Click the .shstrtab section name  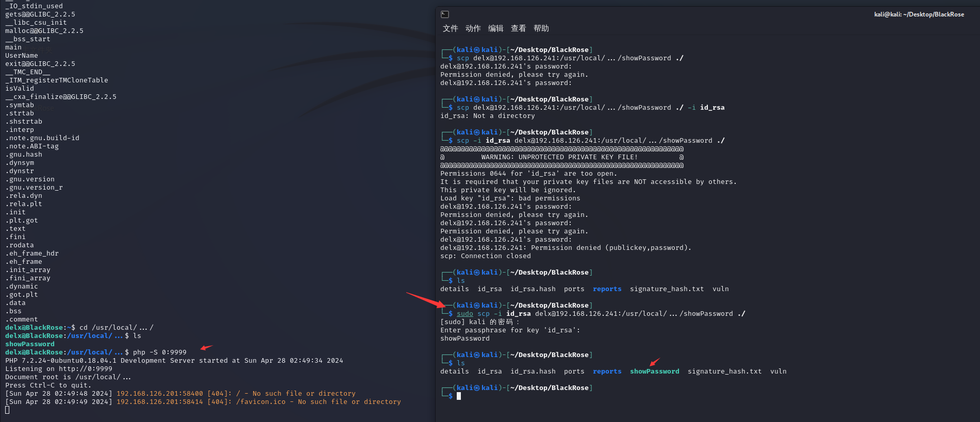tap(24, 122)
